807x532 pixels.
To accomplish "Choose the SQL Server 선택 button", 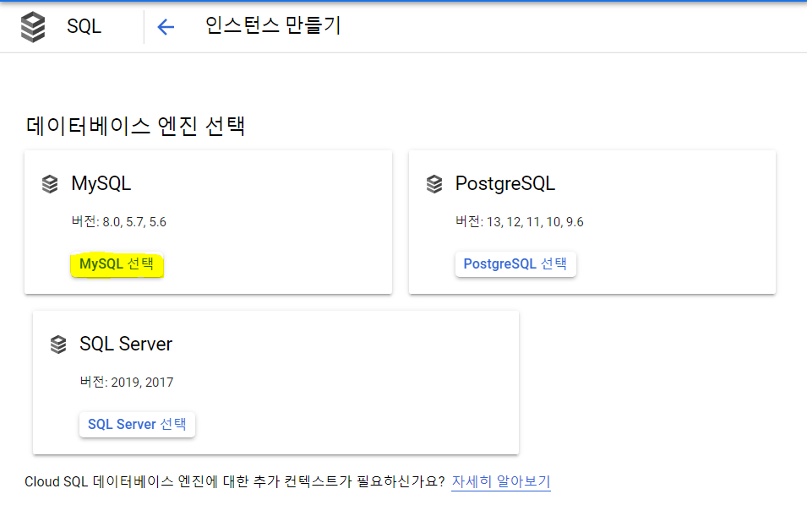I will (x=137, y=425).
